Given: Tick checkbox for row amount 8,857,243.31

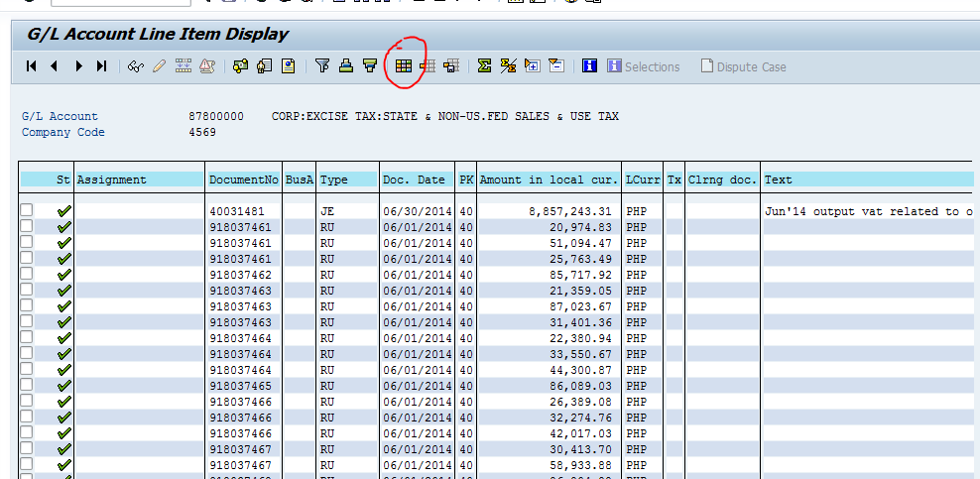Looking at the screenshot, I should [x=26, y=210].
